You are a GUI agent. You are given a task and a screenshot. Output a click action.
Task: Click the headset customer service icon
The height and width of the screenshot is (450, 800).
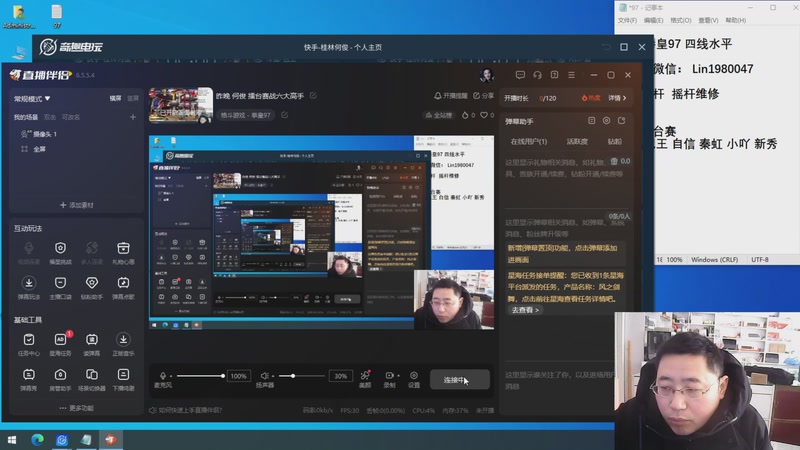pos(537,75)
